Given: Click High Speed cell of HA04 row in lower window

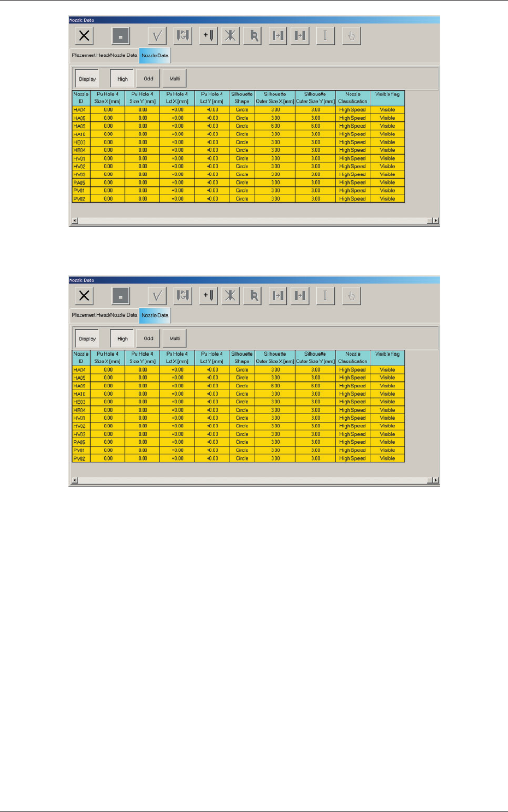Looking at the screenshot, I should (x=353, y=370).
